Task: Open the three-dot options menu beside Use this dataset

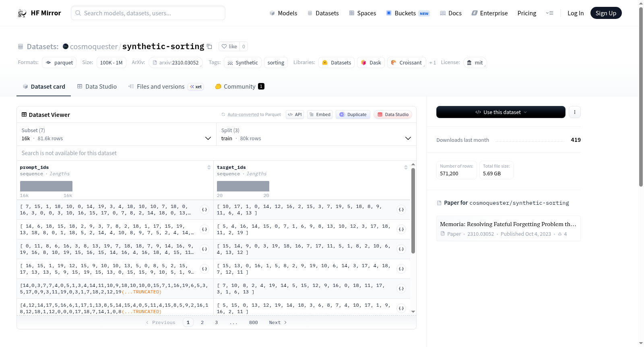Action: [x=575, y=112]
